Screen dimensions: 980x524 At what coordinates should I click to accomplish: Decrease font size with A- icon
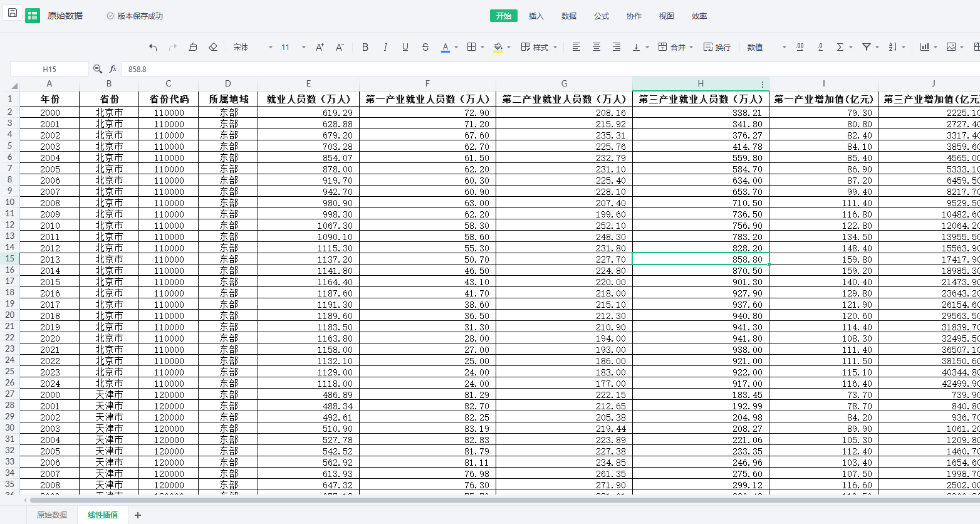(x=340, y=47)
